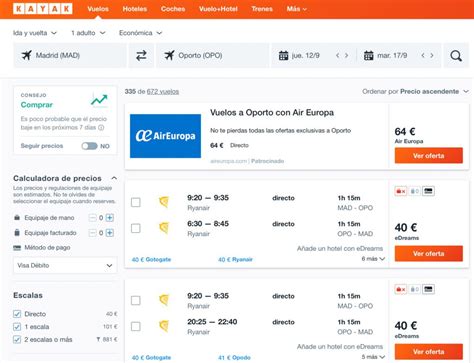The image size is (474, 363).
Task: Open departure date calendar icon
Action: click(283, 55)
